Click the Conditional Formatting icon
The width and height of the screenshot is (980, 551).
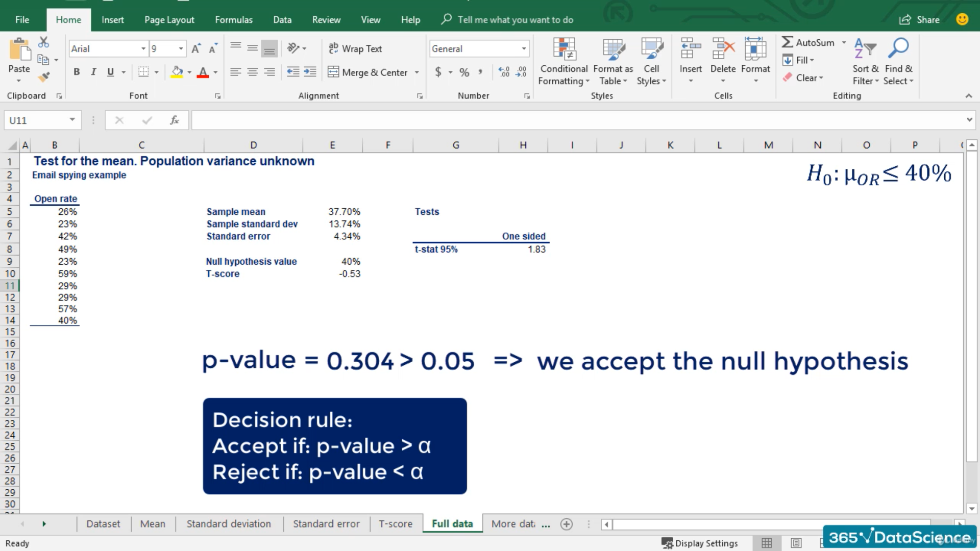(x=563, y=50)
